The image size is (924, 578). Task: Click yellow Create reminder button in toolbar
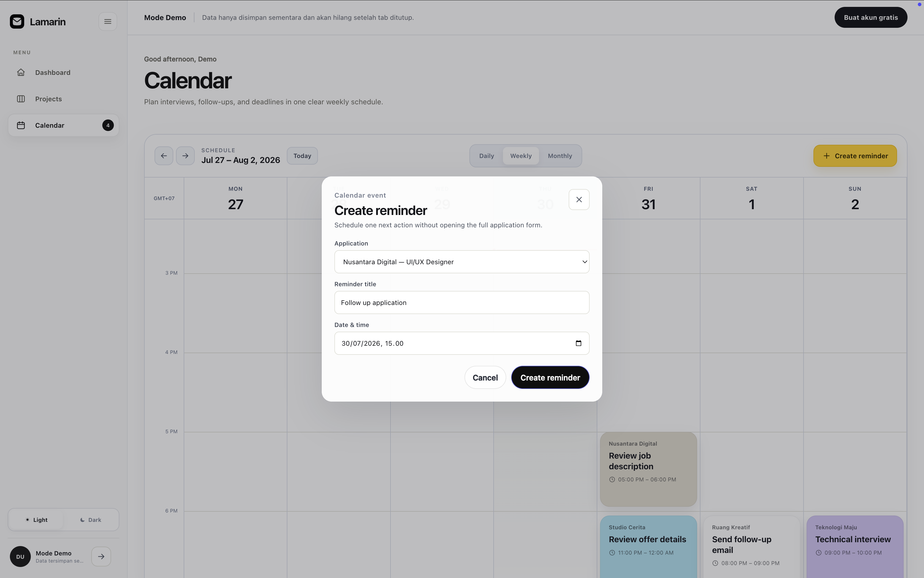[855, 156]
